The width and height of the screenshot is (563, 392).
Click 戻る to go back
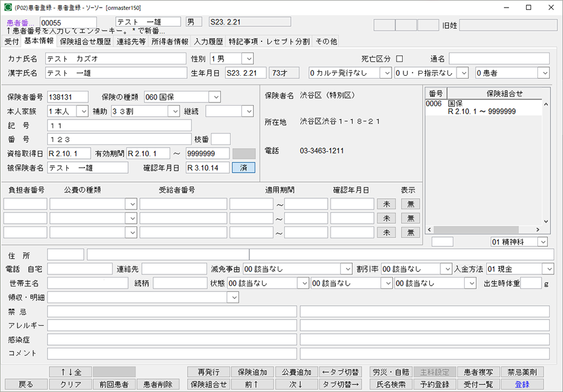tap(27, 383)
